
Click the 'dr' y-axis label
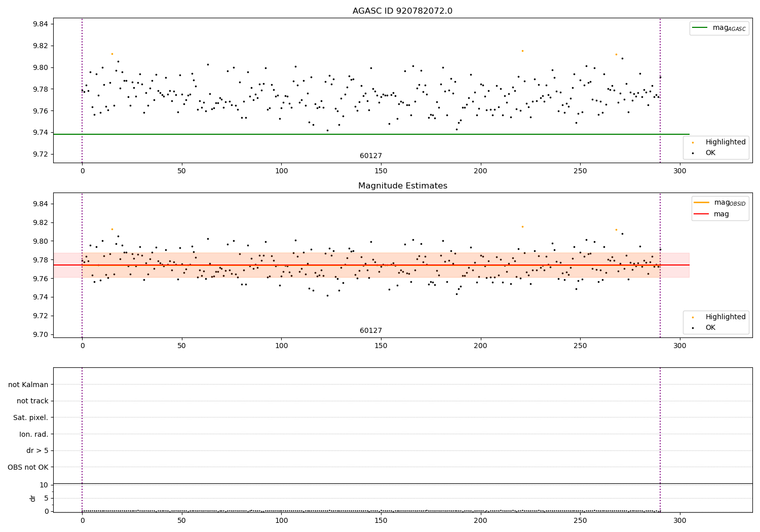33,498
